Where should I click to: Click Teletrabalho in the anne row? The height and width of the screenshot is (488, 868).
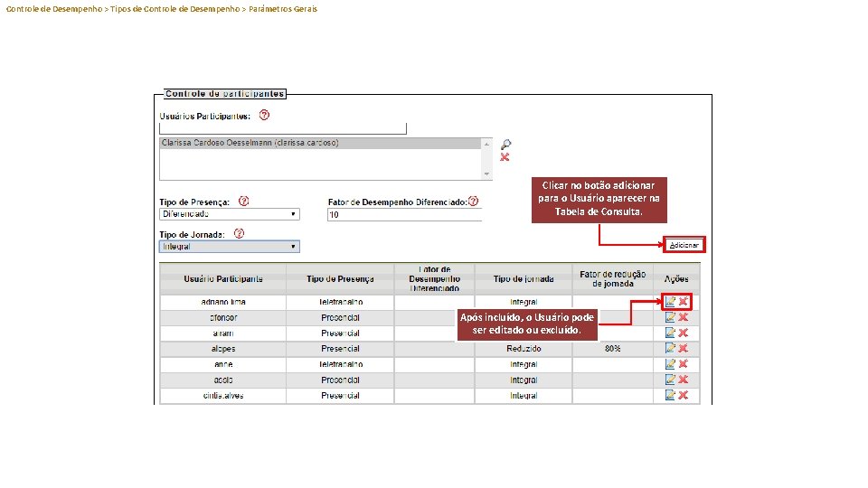[341, 364]
